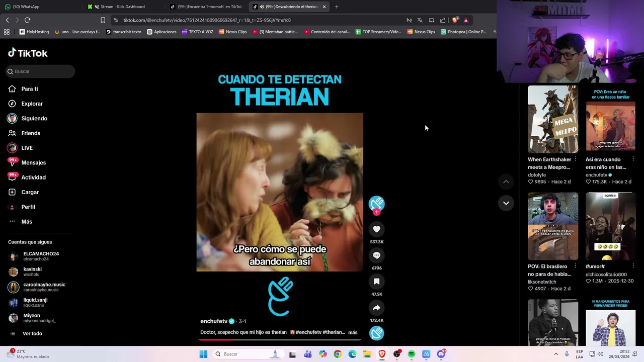Click the TikTok logo
Image resolution: width=644 pixels, height=362 pixels.
[28, 53]
